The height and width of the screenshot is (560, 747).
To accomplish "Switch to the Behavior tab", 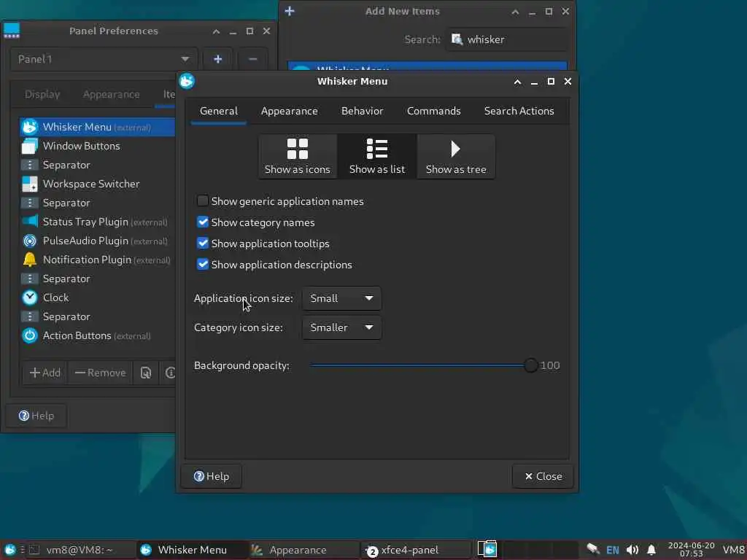I will [362, 111].
